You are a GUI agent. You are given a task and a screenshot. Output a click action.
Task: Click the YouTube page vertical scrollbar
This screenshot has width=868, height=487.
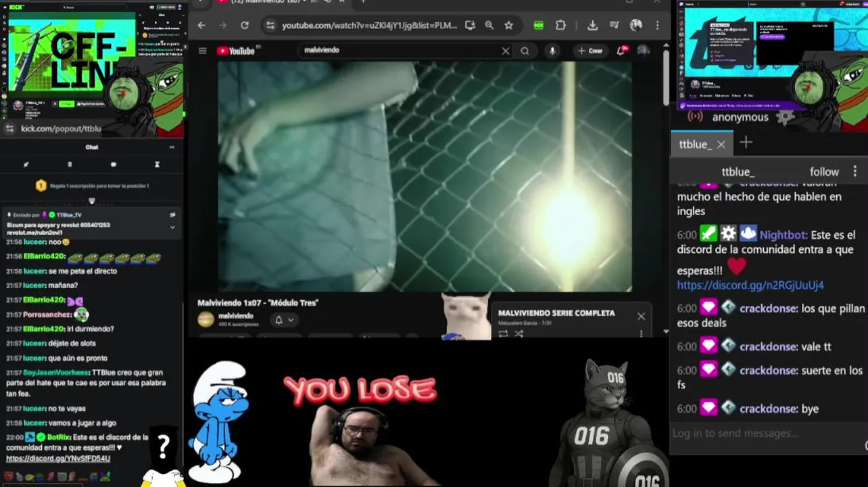click(x=666, y=78)
